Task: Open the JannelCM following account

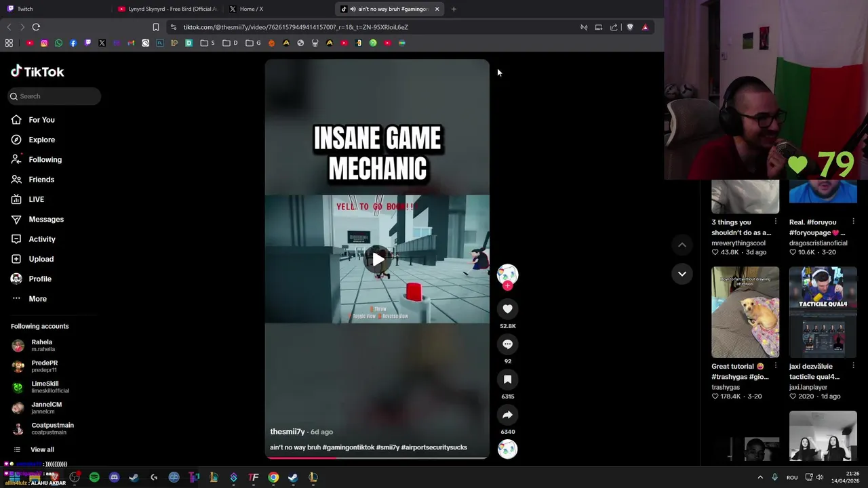Action: 42,408
